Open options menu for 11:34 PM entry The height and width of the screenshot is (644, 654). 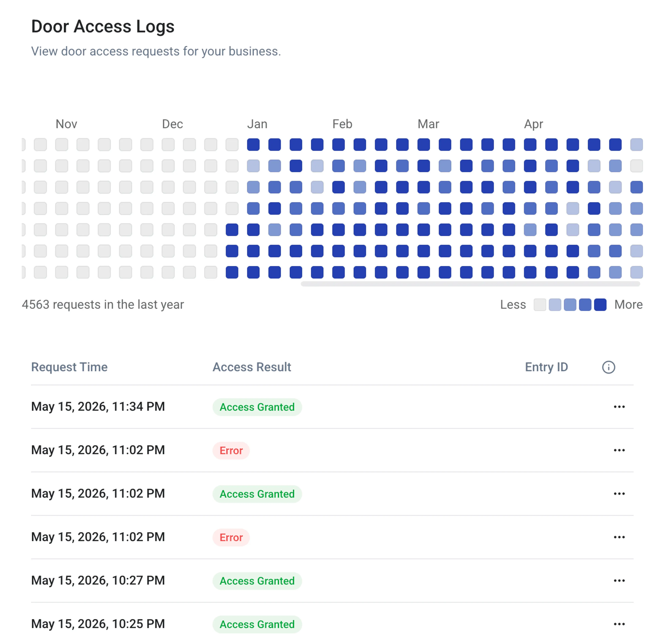[619, 407]
